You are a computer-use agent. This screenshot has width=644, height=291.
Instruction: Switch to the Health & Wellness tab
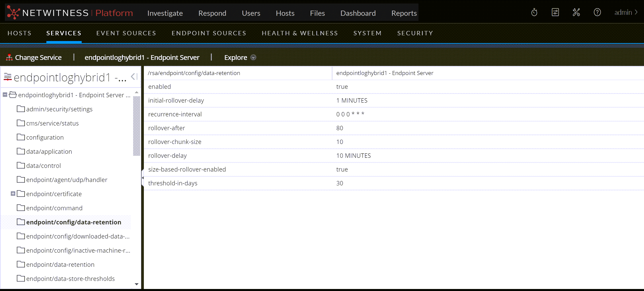tap(299, 33)
